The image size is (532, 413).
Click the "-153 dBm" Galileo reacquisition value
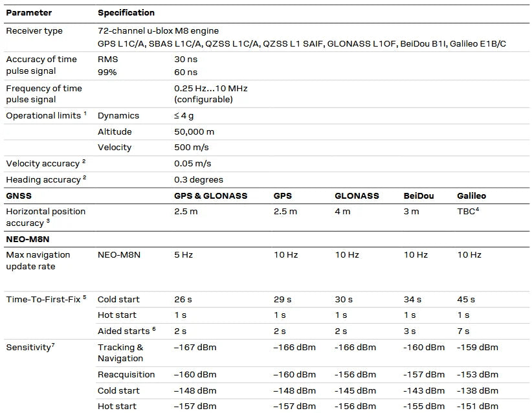478,375
